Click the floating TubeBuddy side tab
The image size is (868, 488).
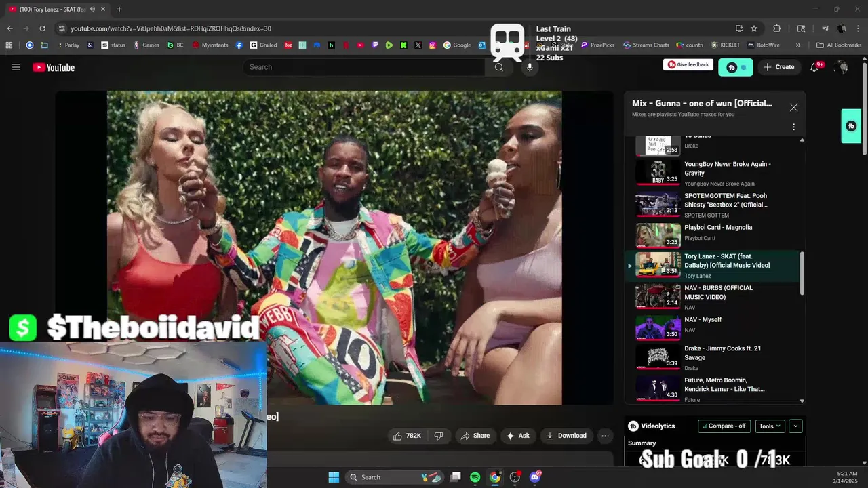(x=851, y=126)
